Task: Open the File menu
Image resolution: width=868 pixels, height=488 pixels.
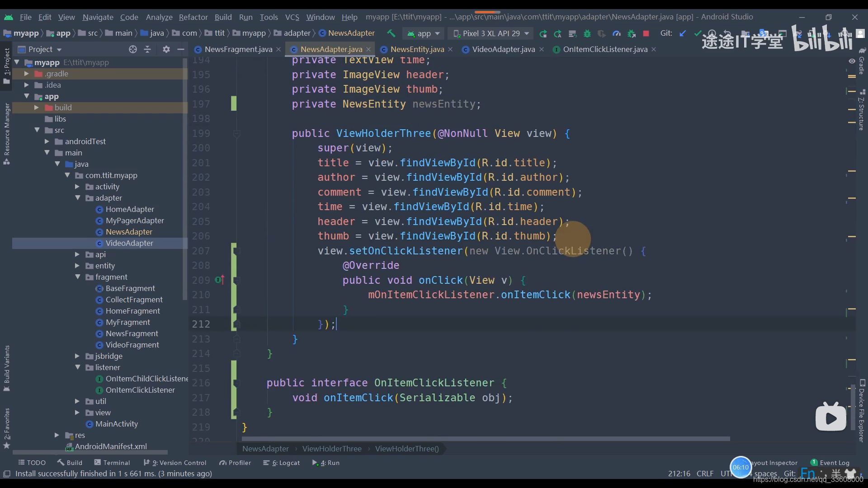Action: (x=25, y=17)
